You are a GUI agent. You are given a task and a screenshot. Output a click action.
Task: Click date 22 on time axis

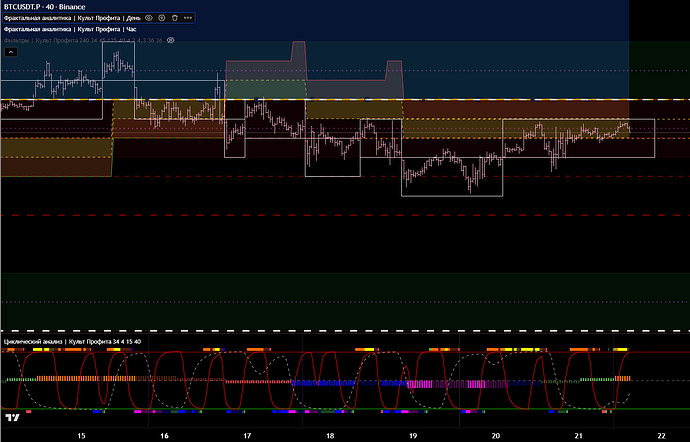click(662, 436)
